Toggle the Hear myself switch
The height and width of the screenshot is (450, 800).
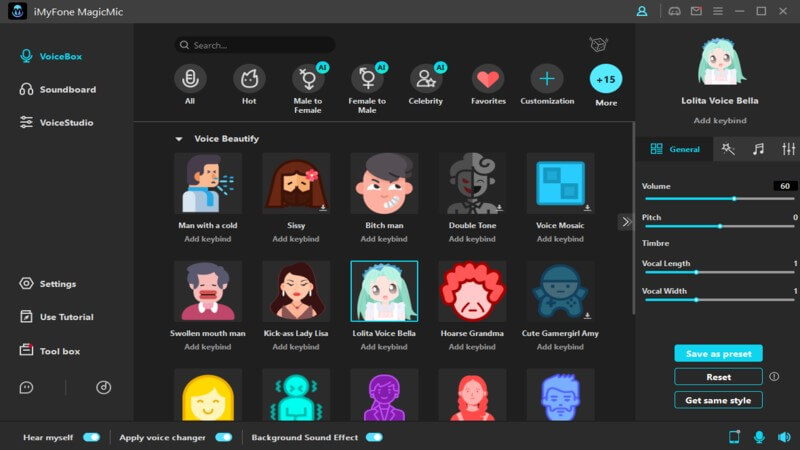[x=91, y=437]
